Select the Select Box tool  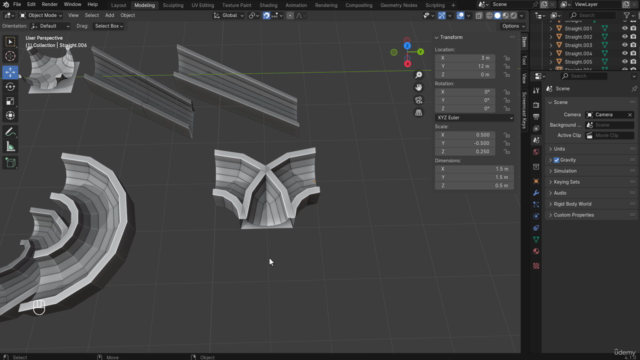click(10, 42)
